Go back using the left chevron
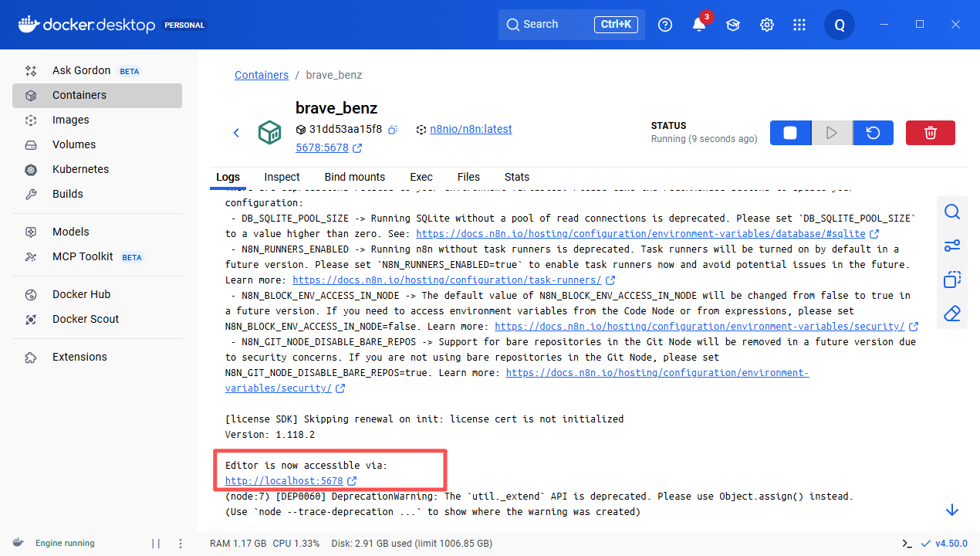Viewport: 980px width, 556px height. click(x=237, y=133)
